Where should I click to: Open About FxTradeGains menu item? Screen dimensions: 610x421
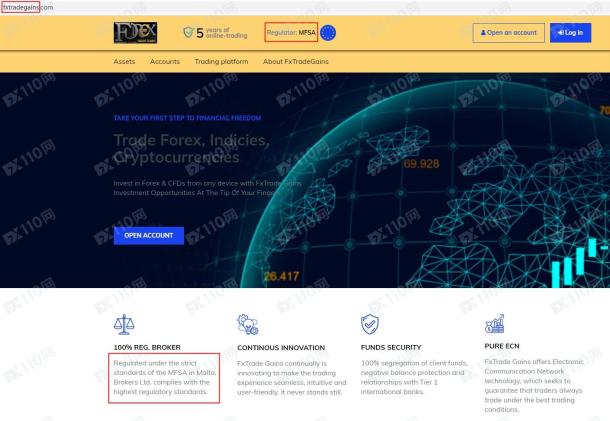pyautogui.click(x=296, y=61)
